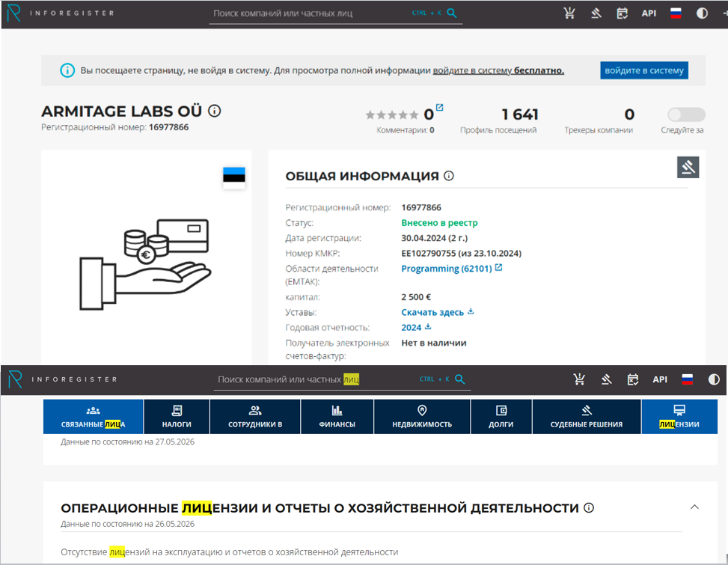Image resolution: width=728 pixels, height=565 pixels.
Task: Click the search magnifier icon in the lower header
Action: (x=459, y=379)
